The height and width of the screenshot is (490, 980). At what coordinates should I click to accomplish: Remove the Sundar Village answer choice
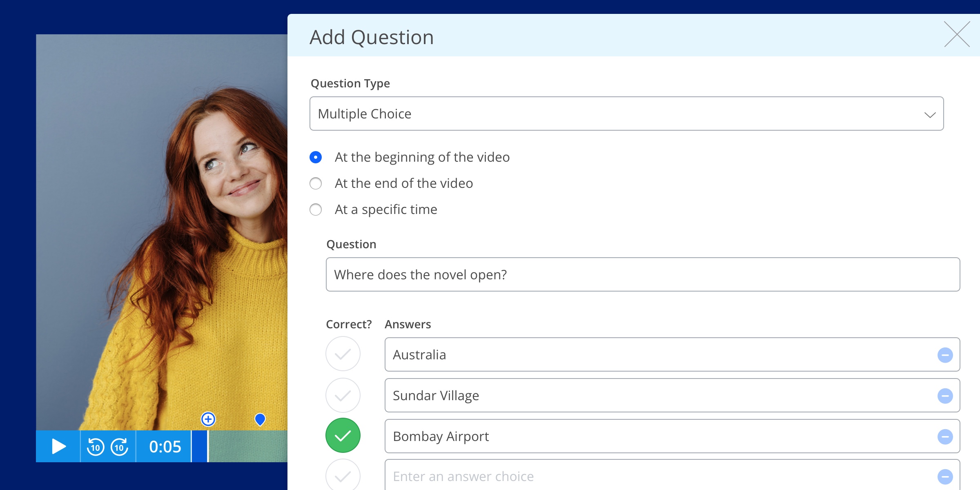945,396
